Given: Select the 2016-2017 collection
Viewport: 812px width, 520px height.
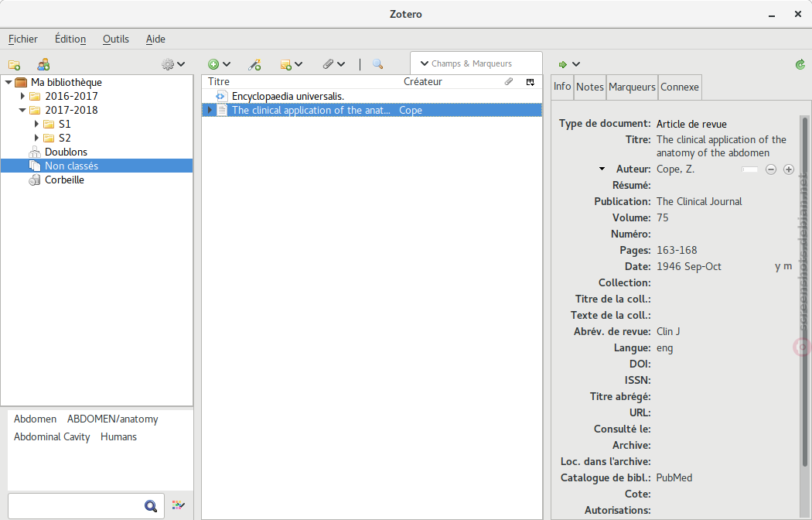Looking at the screenshot, I should pyautogui.click(x=71, y=96).
